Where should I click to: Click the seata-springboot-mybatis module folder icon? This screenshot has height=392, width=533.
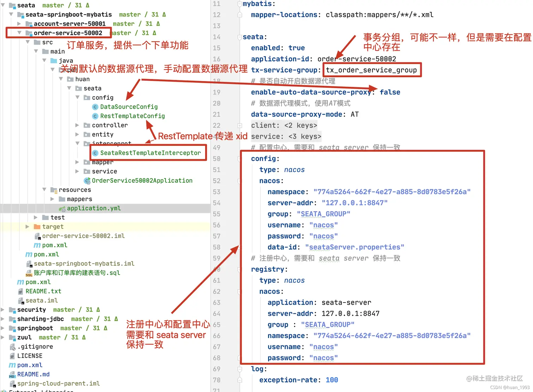coord(20,14)
